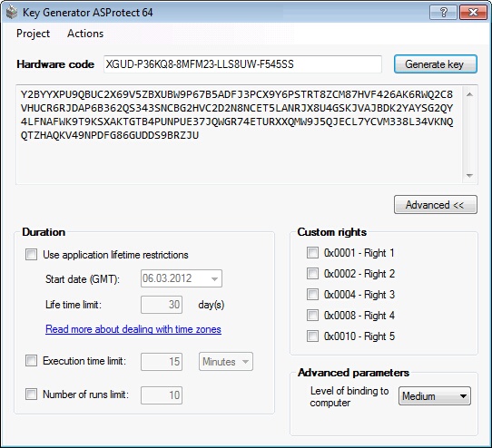492x448 pixels.
Task: Check the 0x0004 - Right 3 option
Action: point(312,295)
